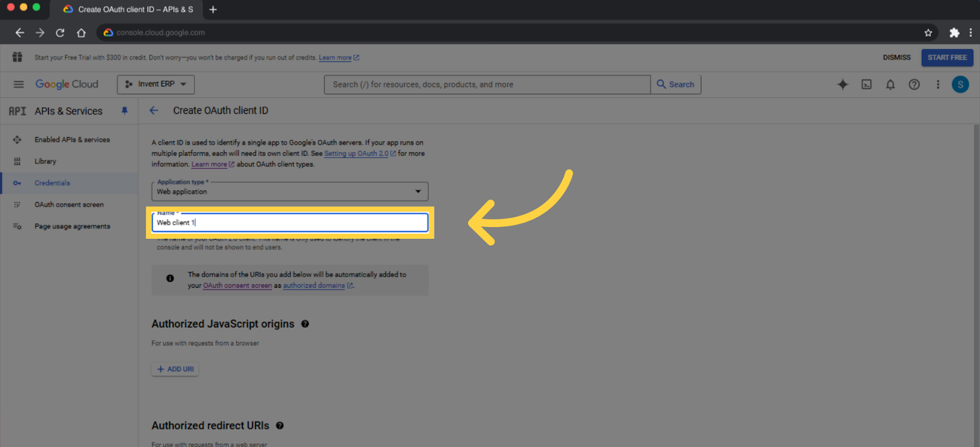
Task: Open the browser extensions puzzle icon
Action: coord(954,32)
